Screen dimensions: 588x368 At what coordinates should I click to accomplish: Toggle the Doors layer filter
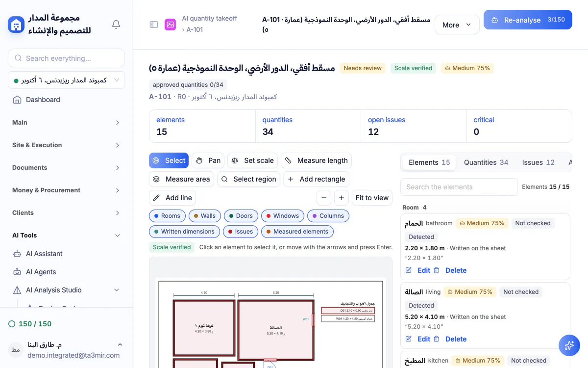pos(241,216)
